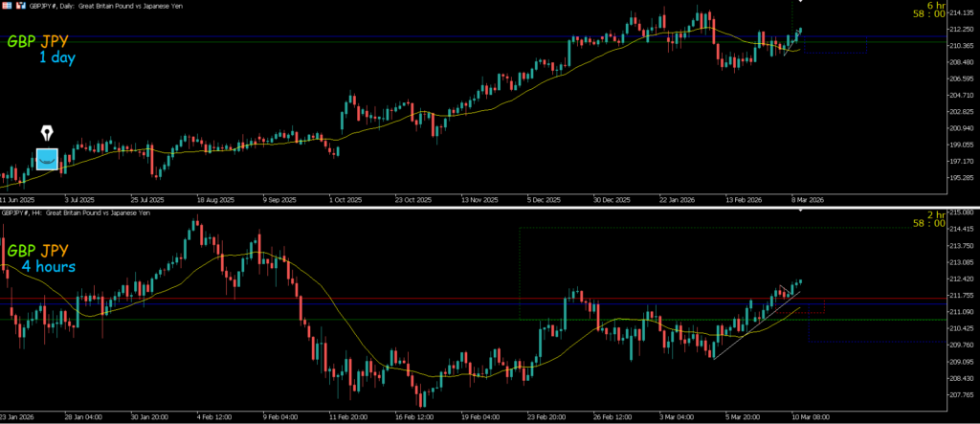Select the '1 day' timeframe label
The height and width of the screenshot is (424, 980).
(56, 58)
